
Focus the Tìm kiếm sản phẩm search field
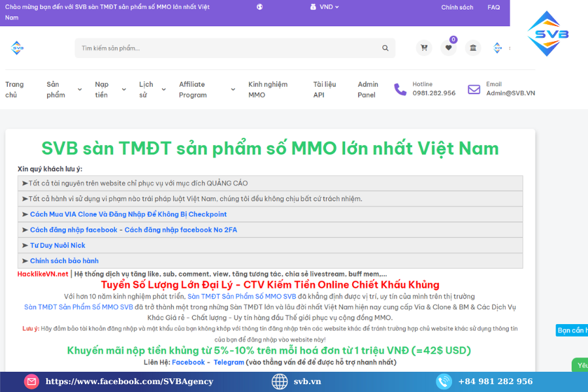pyautogui.click(x=235, y=48)
